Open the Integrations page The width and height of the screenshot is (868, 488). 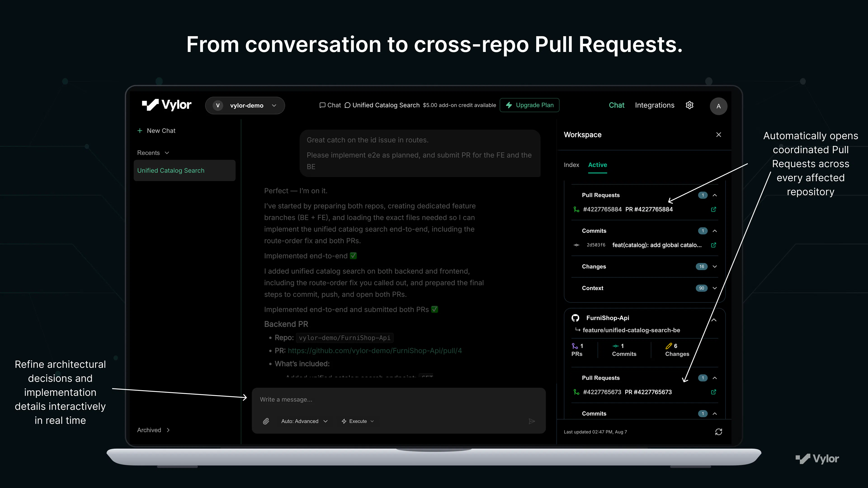tap(654, 105)
